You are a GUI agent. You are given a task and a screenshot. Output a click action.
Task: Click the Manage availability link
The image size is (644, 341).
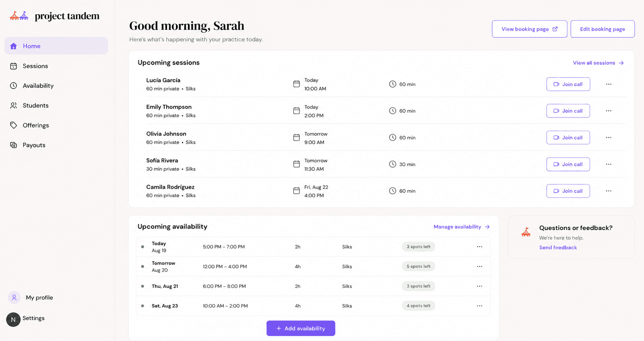[x=462, y=227]
